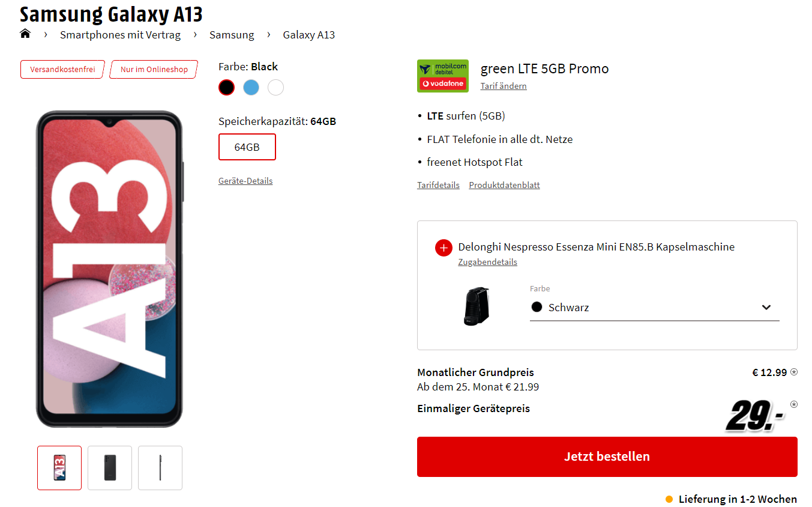Show the phone back view thumbnail
This screenshot has height=507, width=812.
pyautogui.click(x=110, y=467)
